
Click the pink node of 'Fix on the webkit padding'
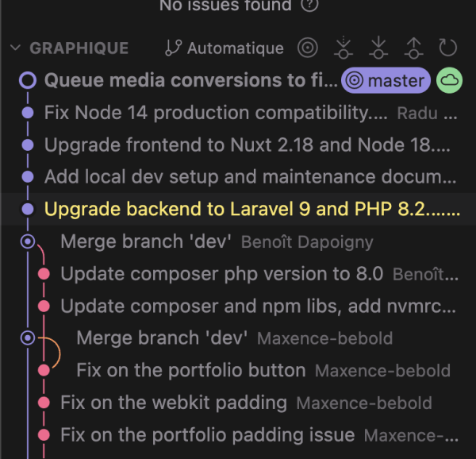44,403
